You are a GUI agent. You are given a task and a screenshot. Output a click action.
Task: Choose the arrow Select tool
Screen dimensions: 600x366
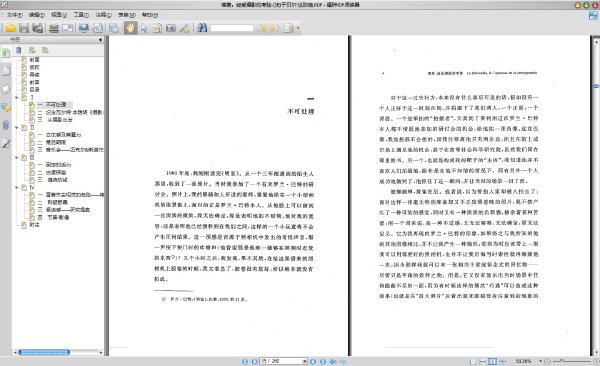point(143,28)
